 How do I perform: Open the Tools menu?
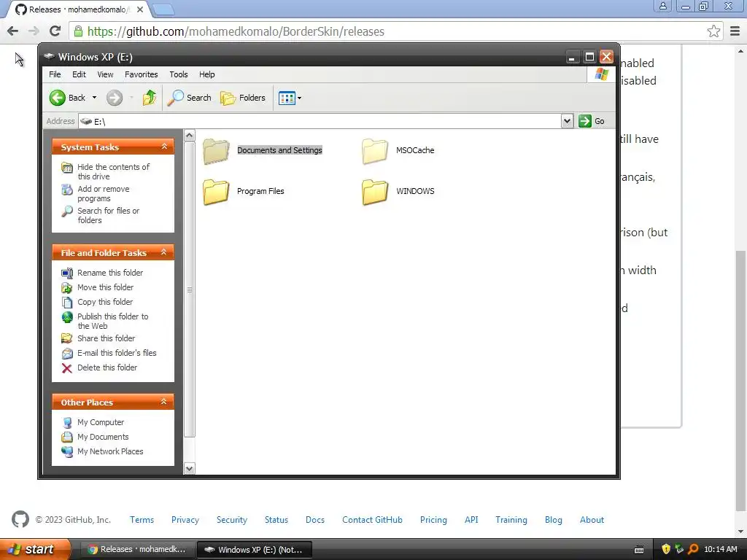(179, 74)
